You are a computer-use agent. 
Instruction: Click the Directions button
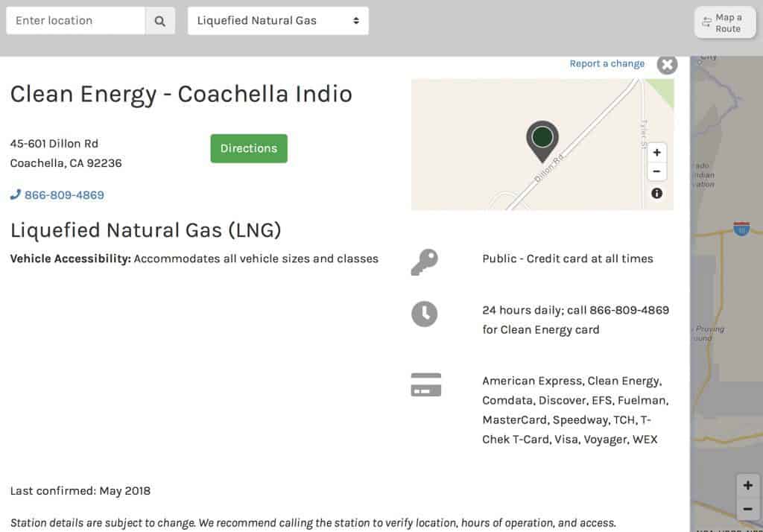248,148
